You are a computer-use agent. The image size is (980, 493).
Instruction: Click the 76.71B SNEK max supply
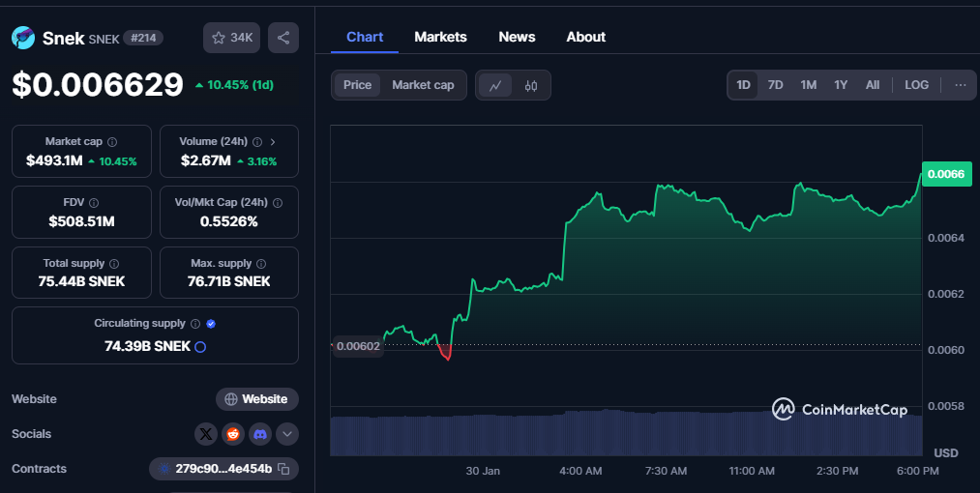[228, 282]
